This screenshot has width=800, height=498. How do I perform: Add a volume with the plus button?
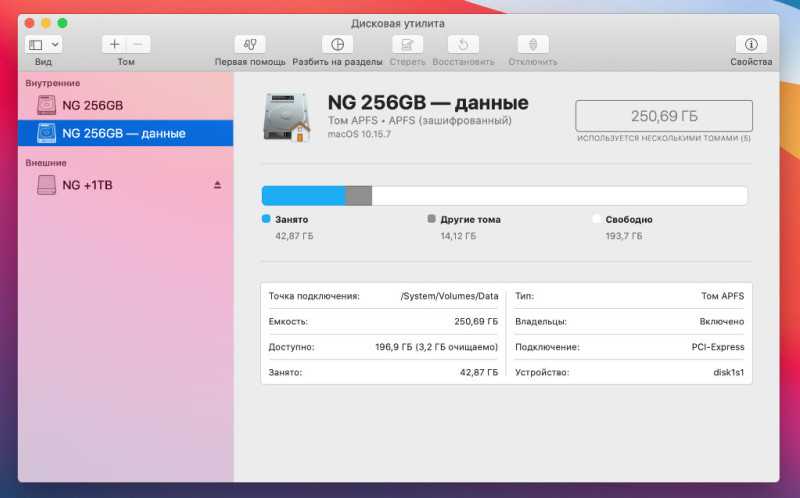114,44
